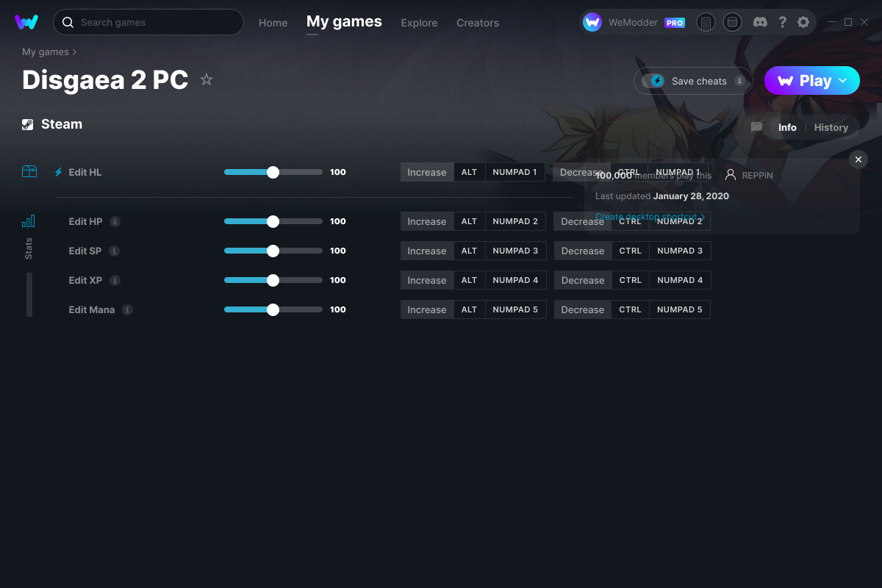
Task: Switch to the Explore tab
Action: pos(419,23)
